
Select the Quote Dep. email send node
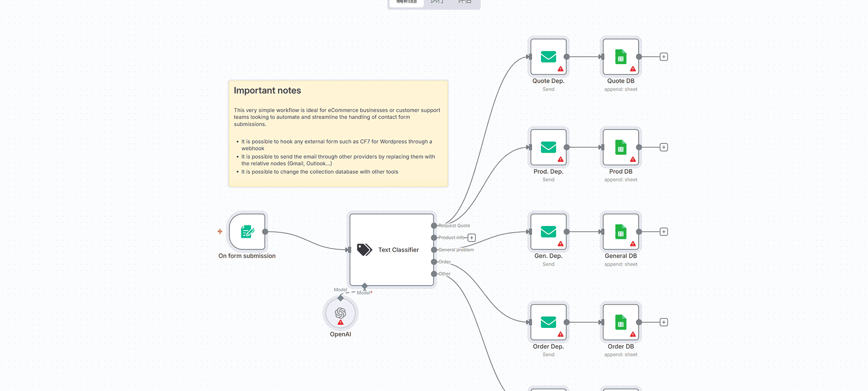pos(548,57)
